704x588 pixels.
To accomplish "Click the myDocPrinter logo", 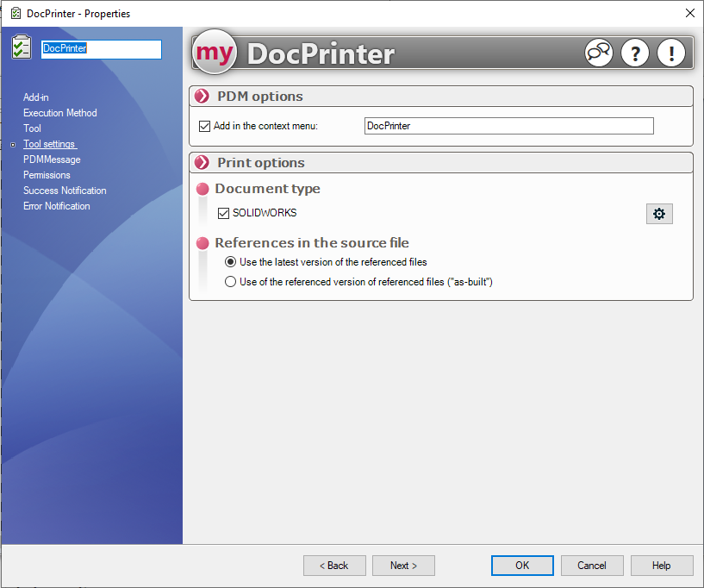I will click(215, 53).
